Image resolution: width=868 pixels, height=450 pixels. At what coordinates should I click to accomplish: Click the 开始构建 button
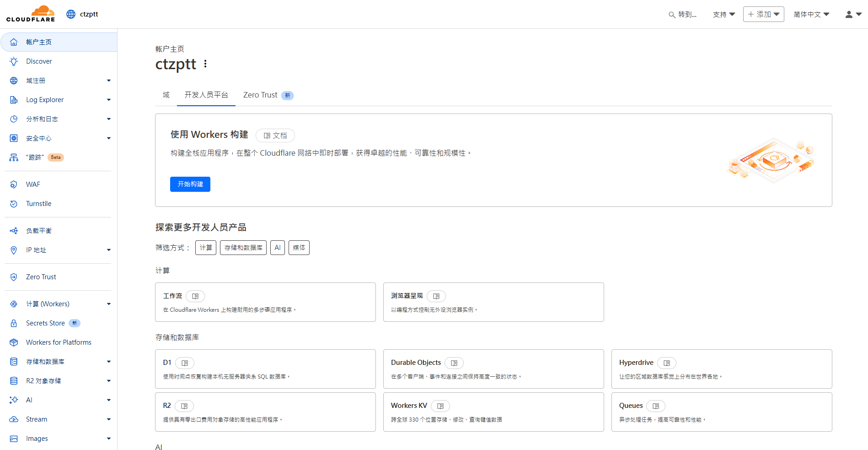click(x=190, y=184)
